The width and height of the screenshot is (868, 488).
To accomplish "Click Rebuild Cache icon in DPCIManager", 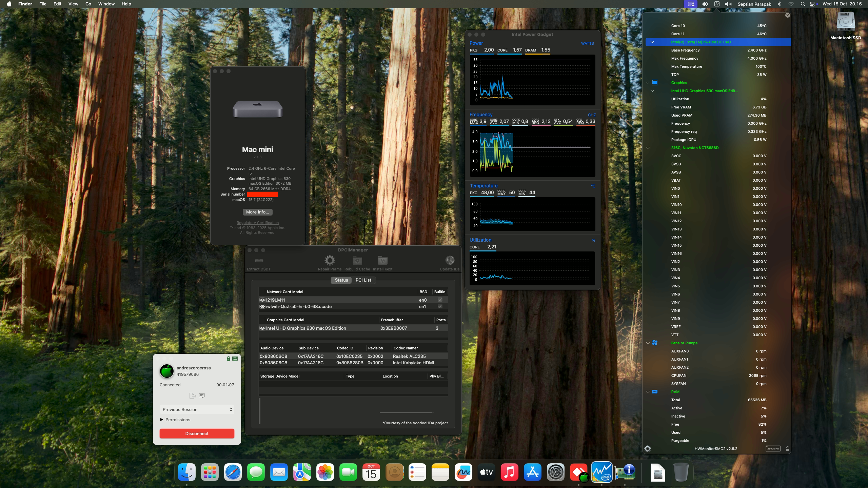I will coord(357,261).
